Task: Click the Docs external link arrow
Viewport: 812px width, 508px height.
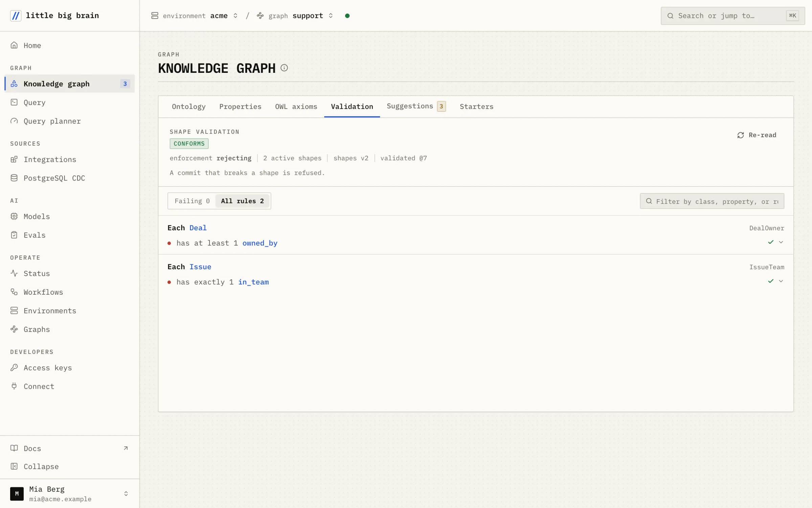Action: coord(126,448)
